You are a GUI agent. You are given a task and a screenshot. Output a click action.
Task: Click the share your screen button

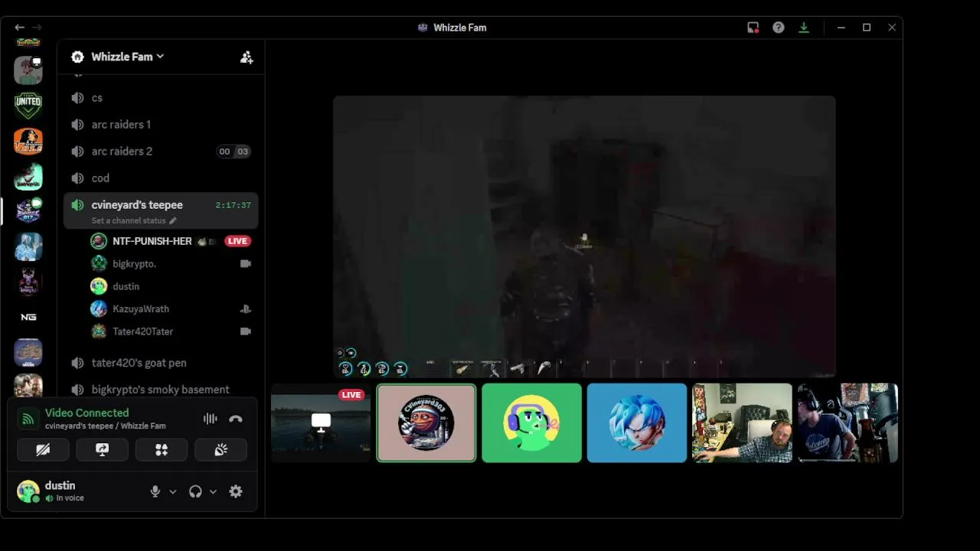(102, 450)
